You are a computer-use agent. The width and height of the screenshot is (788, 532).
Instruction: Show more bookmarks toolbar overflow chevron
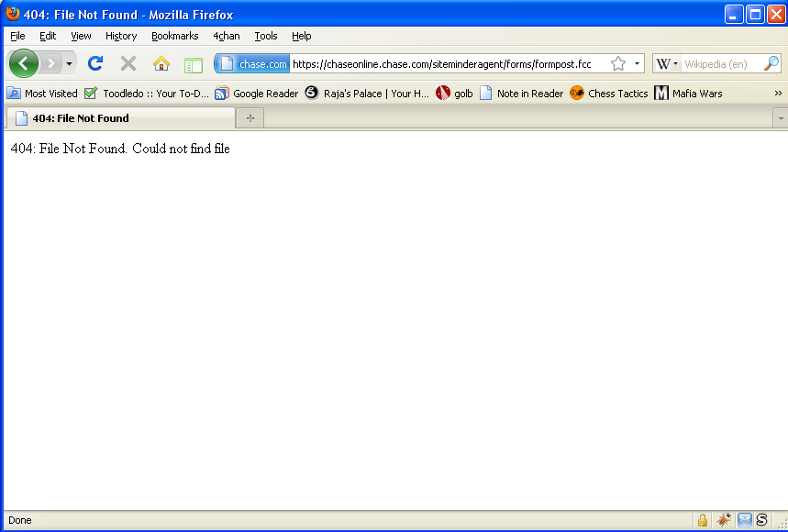click(779, 93)
